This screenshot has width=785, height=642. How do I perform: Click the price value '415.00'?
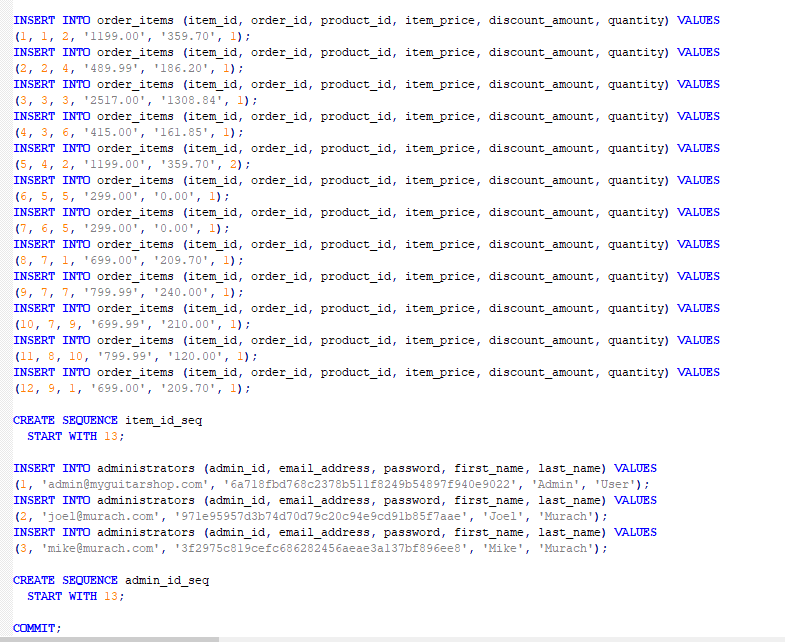coord(114,132)
